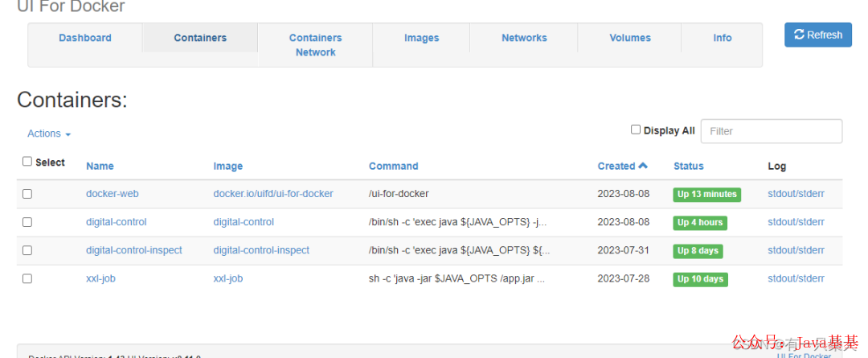Select the /ui-for-docker command text

399,194
